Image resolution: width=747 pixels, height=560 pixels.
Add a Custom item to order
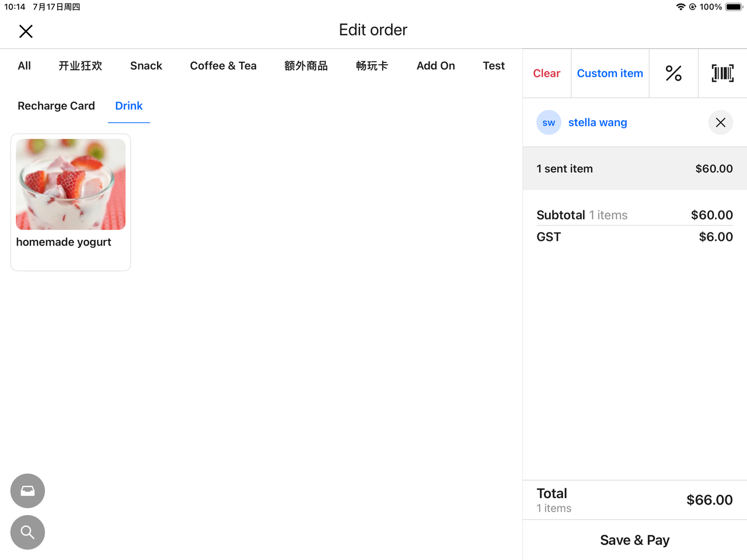pos(610,73)
